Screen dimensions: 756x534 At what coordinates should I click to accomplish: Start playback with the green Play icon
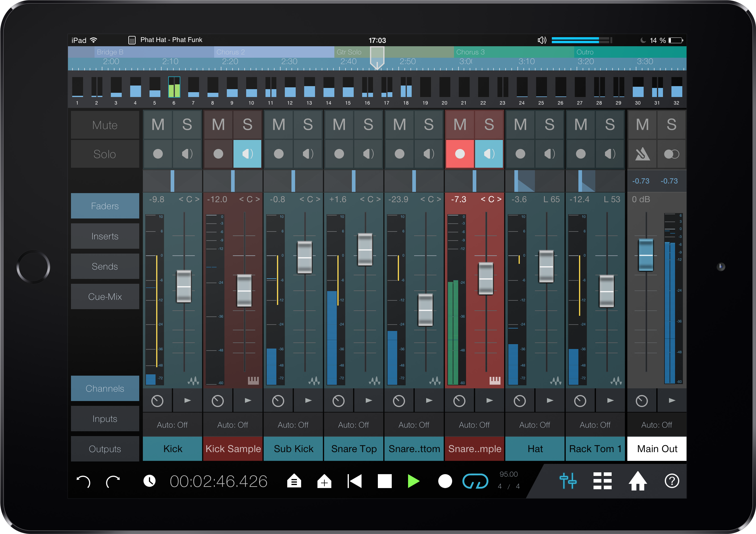[x=413, y=481]
